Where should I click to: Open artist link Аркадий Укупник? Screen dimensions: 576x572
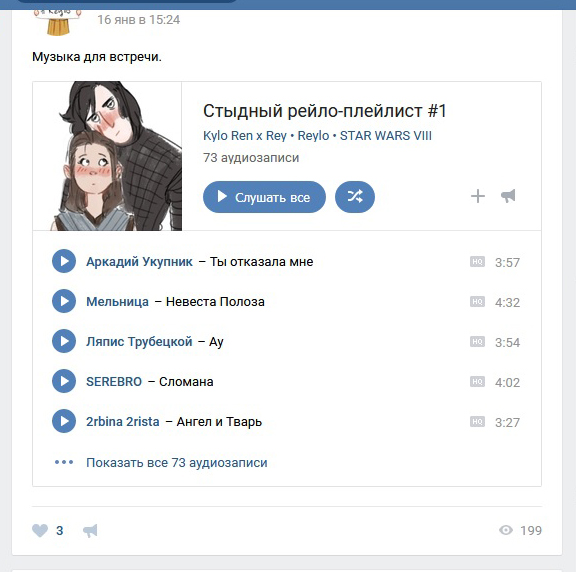139,262
